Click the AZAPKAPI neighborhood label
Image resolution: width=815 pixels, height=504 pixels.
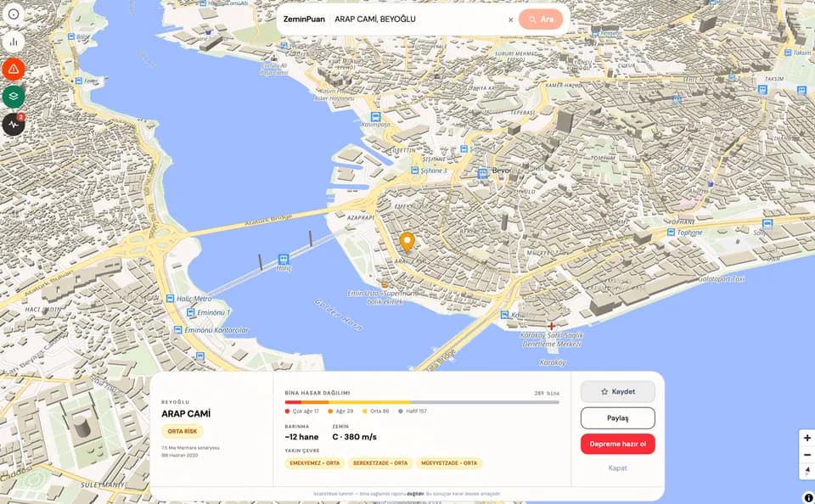360,218
